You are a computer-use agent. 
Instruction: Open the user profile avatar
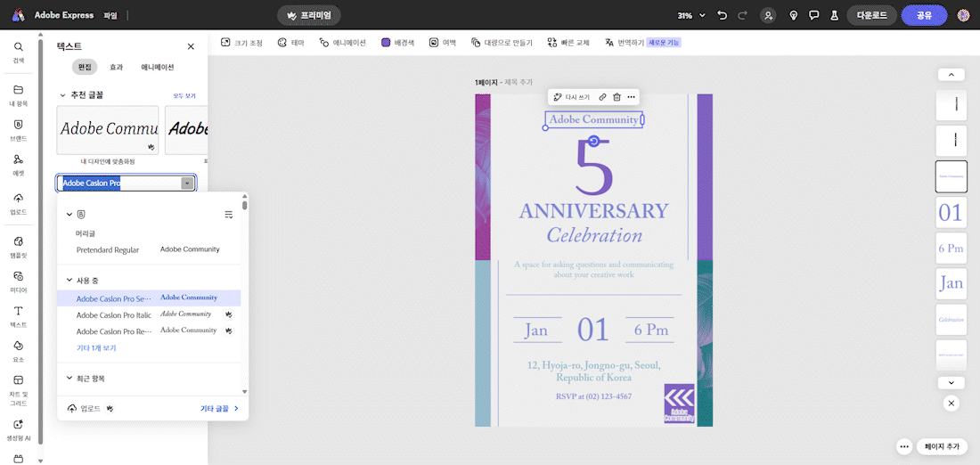(x=964, y=16)
